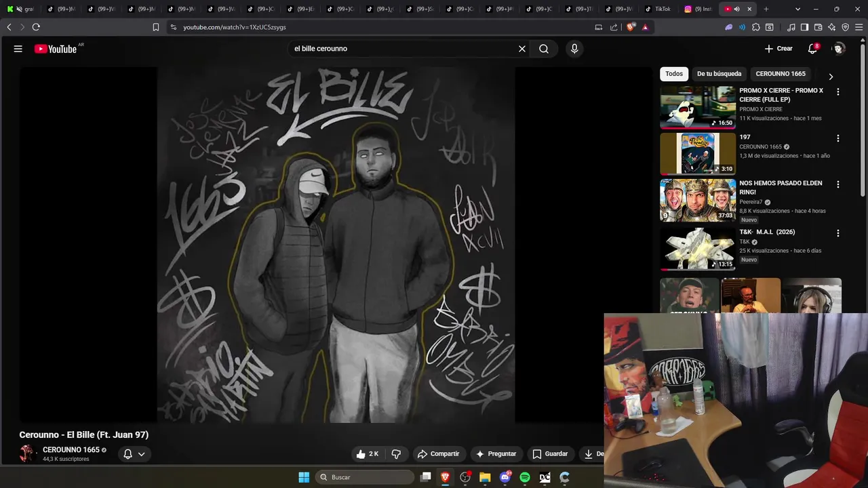Open Discord from the taskbar

point(505,477)
